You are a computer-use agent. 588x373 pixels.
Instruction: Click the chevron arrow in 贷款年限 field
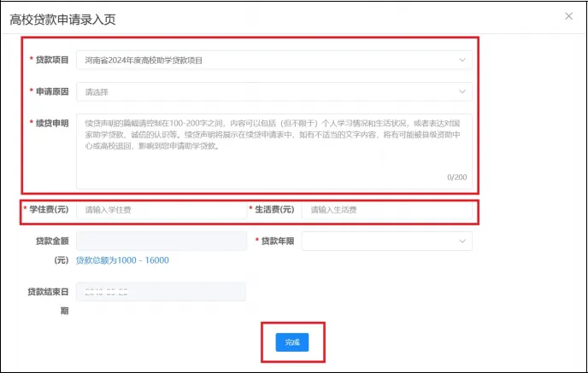(x=462, y=242)
